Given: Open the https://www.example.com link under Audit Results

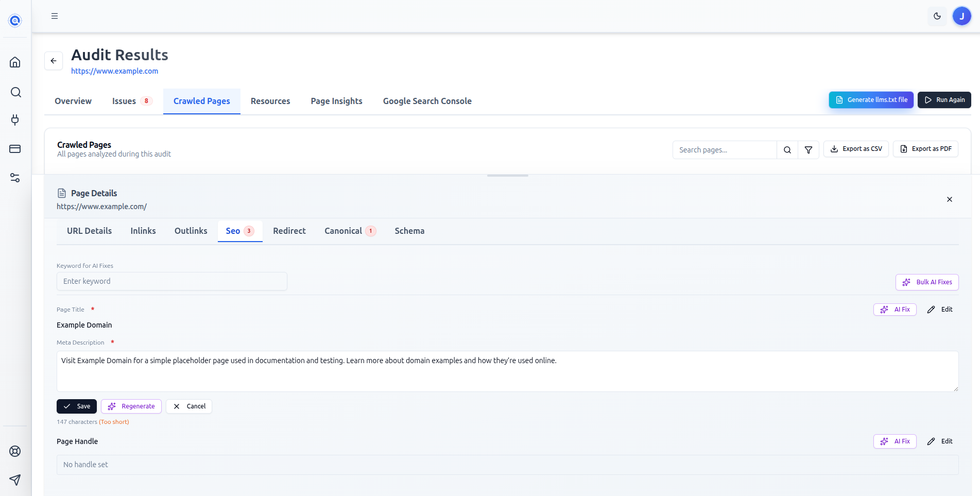Looking at the screenshot, I should (114, 71).
